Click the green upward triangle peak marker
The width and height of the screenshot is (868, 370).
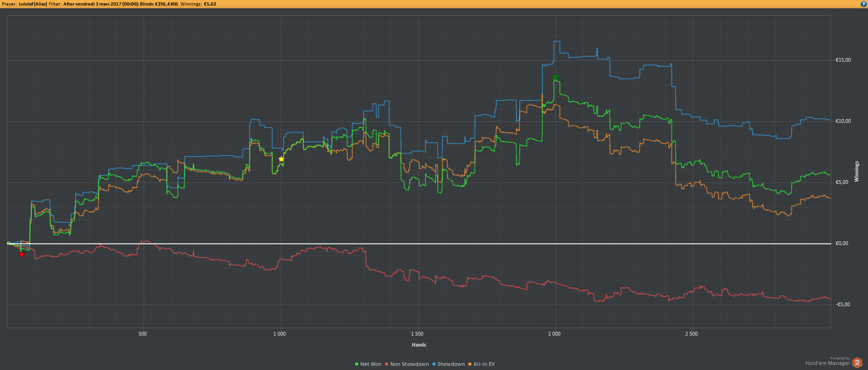[556, 77]
